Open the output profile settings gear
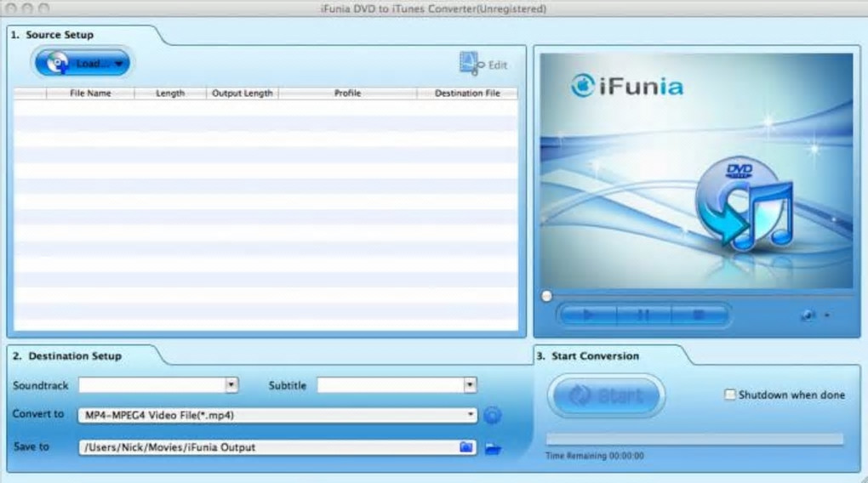Screen dimensions: 868x483 tap(492, 415)
